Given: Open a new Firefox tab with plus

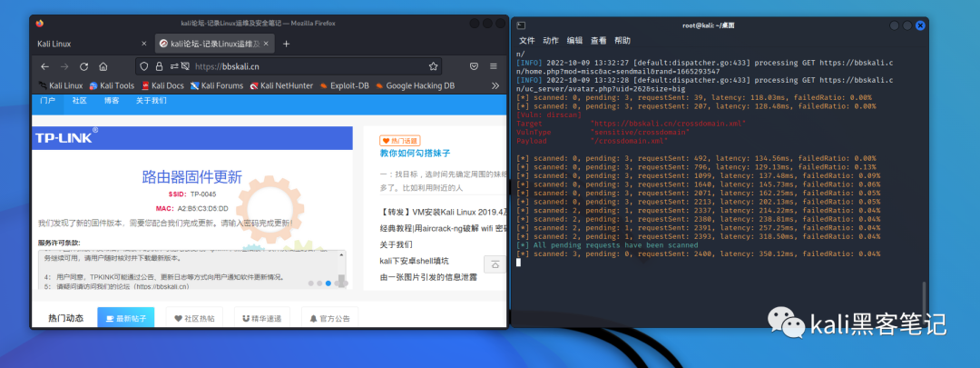Looking at the screenshot, I should point(286,44).
